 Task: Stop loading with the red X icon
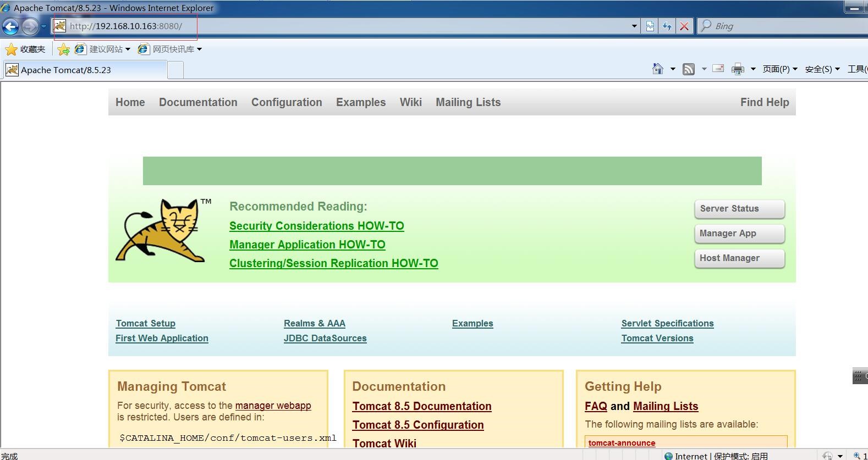tap(684, 26)
